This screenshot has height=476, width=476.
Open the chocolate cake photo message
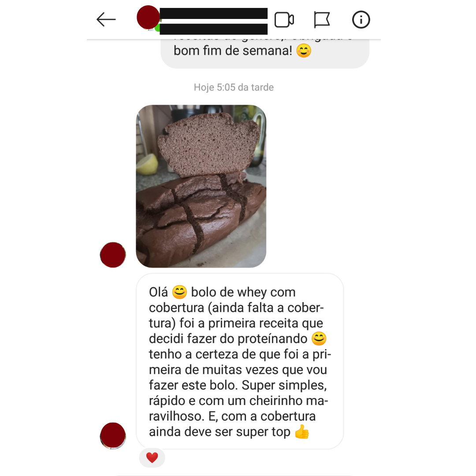[201, 186]
